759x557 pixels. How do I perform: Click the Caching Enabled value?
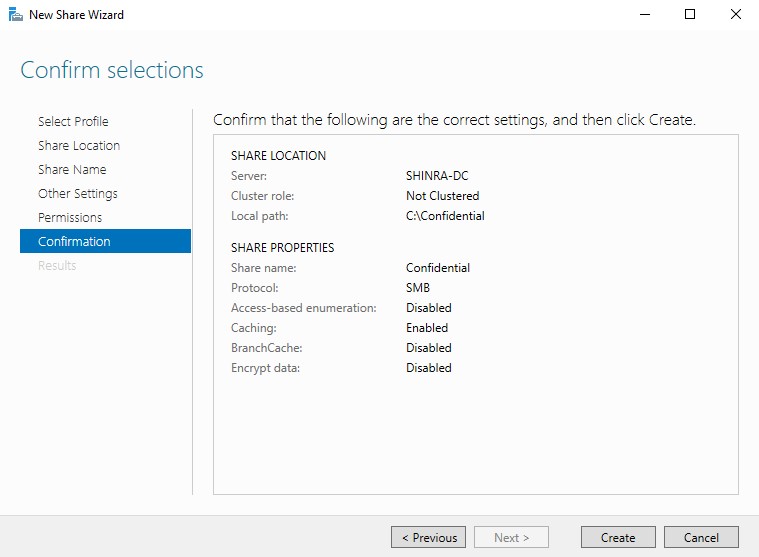[427, 328]
